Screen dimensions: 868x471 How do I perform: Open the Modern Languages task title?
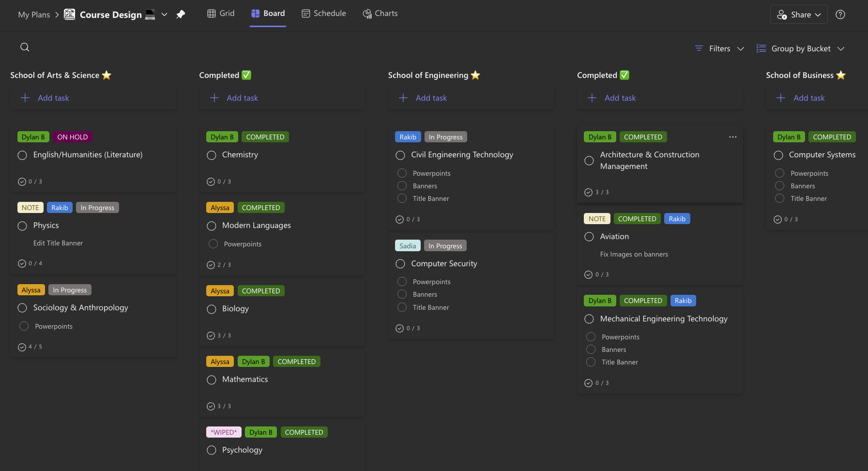[x=257, y=226]
